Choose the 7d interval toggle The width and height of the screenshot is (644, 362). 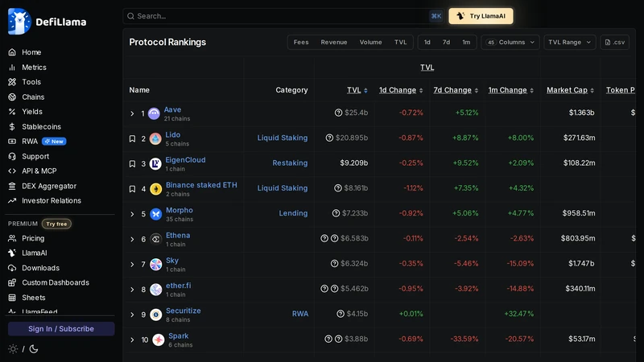[x=446, y=43]
